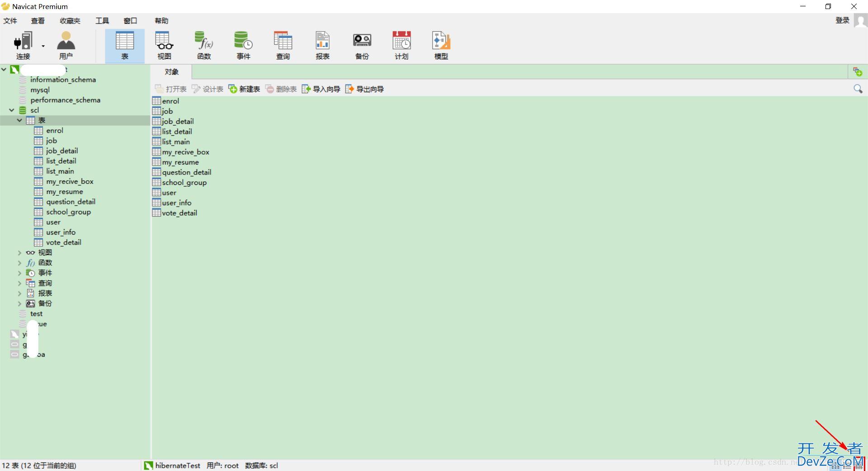This screenshot has height=471, width=868.
Task: Open the 模型 (Model) toolbar icon
Action: [441, 45]
